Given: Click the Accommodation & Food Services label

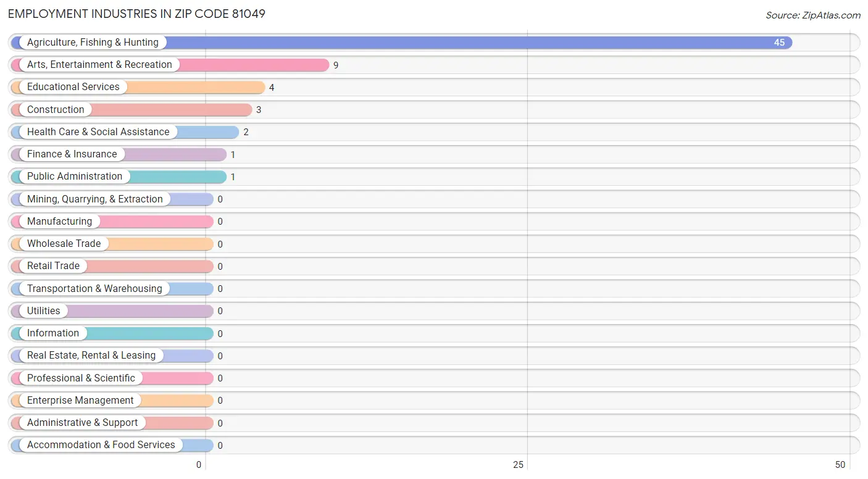Looking at the screenshot, I should point(101,445).
